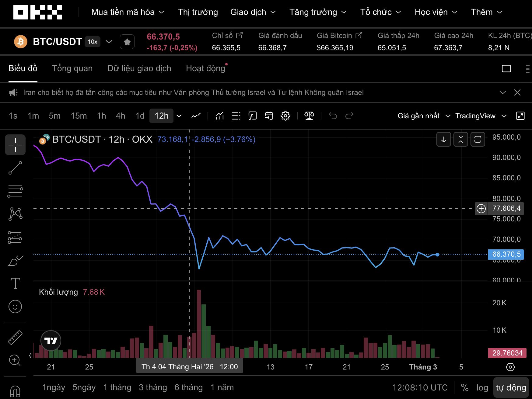
Task: Toggle log scale on chart
Action: tap(482, 387)
